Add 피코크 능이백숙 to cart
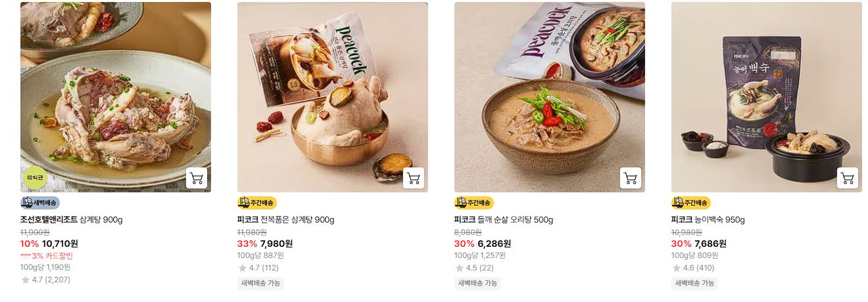Screen dimensions: 868x302 click(x=848, y=178)
